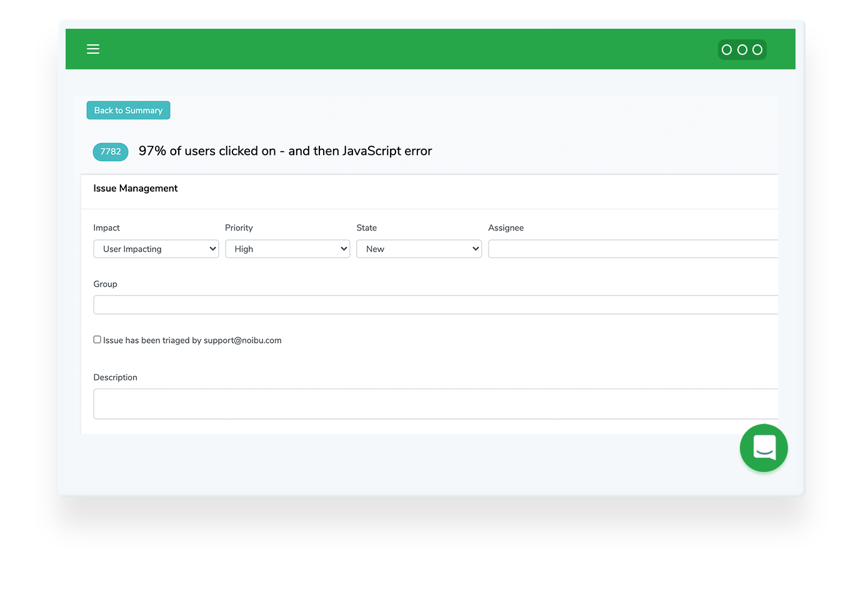
Task: Click the Assignee input field
Action: 632,249
